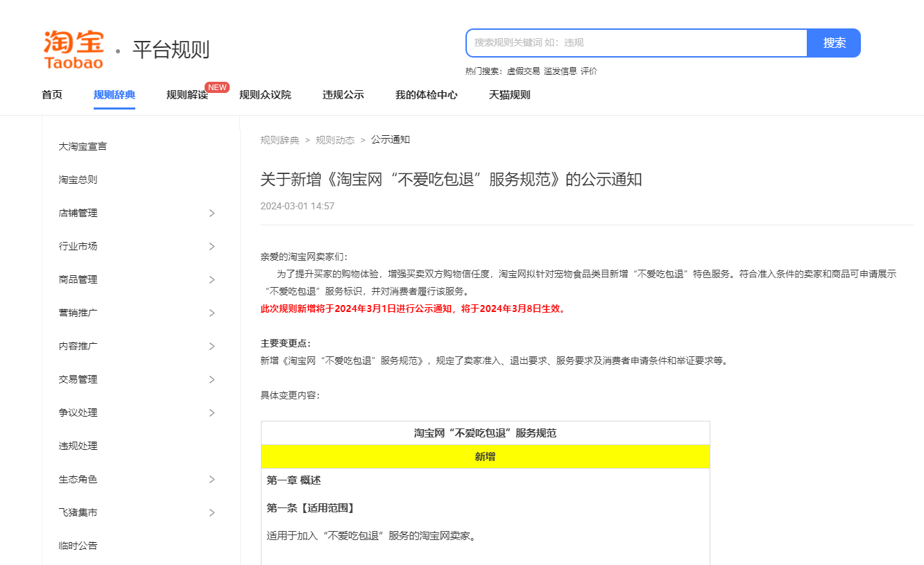Open 飞猪集市 sidebar item
Image resolution: width=924 pixels, height=565 pixels.
point(78,512)
